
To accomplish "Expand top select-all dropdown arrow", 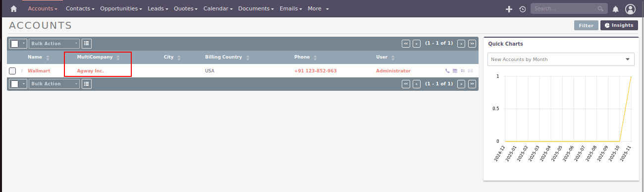I will [23, 44].
